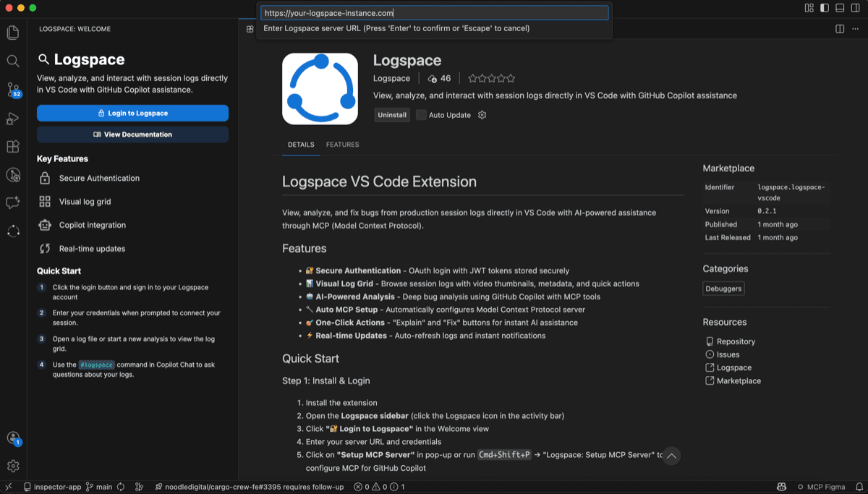Viewport: 868px width, 494px height.
Task: Click the Debuggers category tag
Action: [x=723, y=289]
